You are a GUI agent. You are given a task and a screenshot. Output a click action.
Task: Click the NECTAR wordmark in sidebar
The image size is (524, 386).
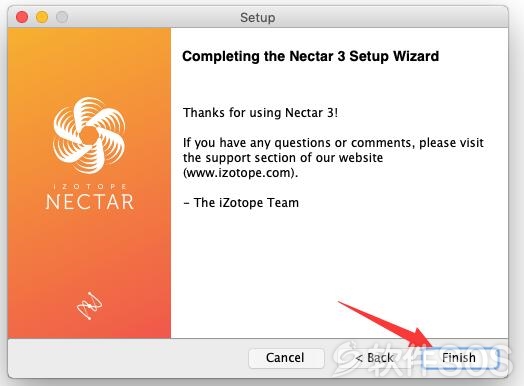[90, 202]
